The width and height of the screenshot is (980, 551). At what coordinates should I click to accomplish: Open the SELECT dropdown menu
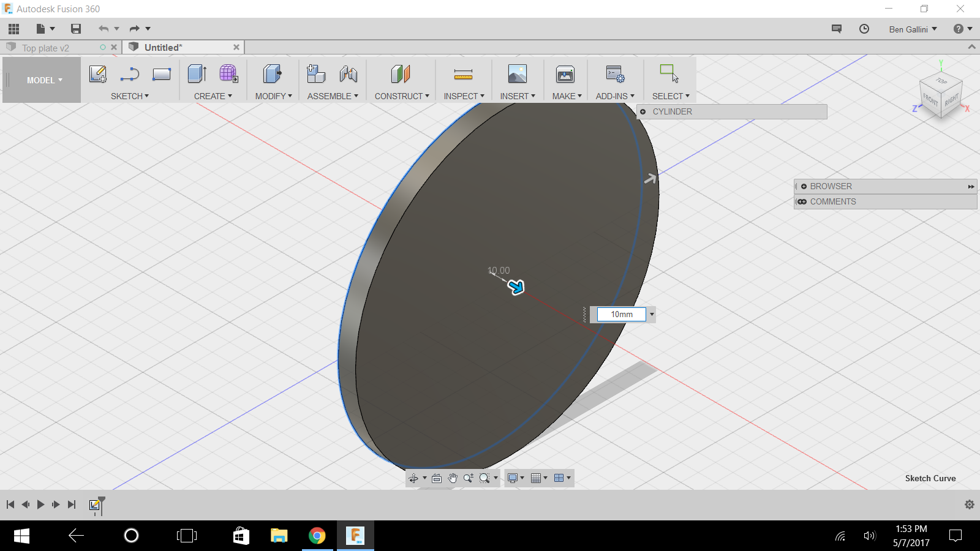click(671, 96)
